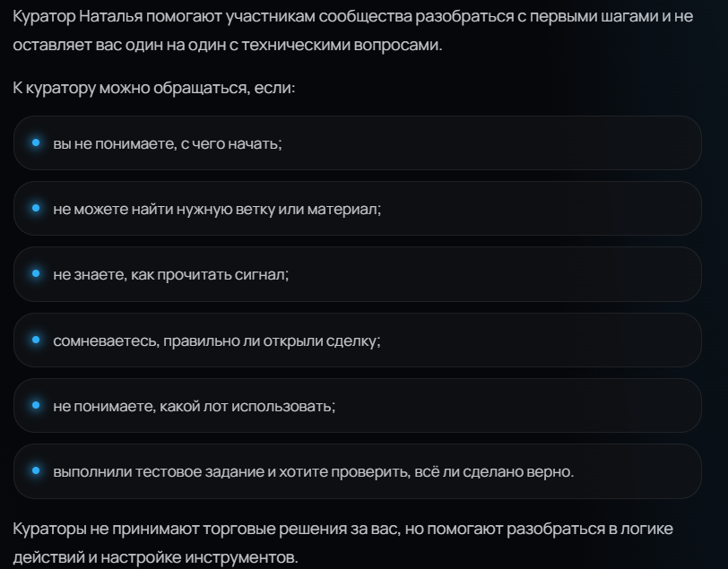Click the text "не понимаете, какой лот использовать;"
728x569 pixels.
click(x=194, y=407)
